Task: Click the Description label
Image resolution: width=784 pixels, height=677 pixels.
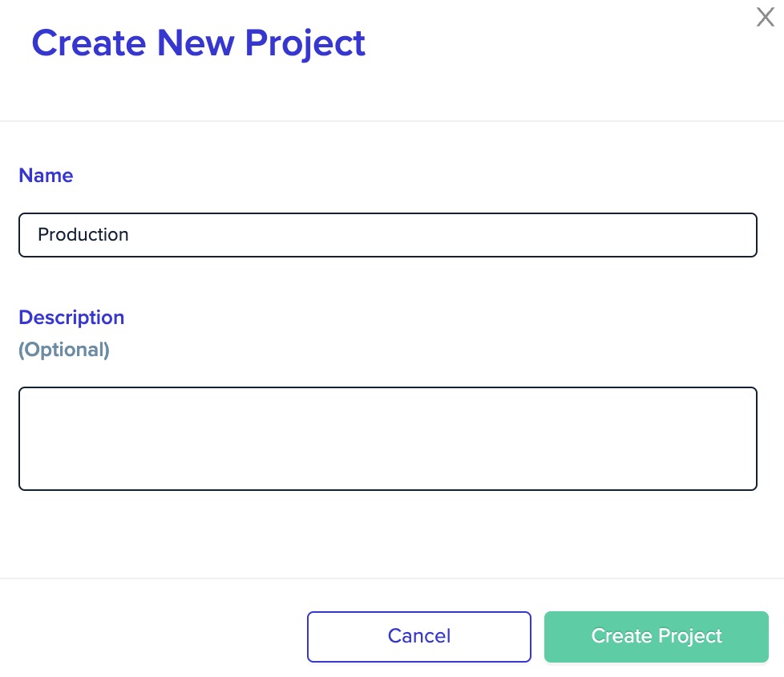Action: [x=71, y=317]
